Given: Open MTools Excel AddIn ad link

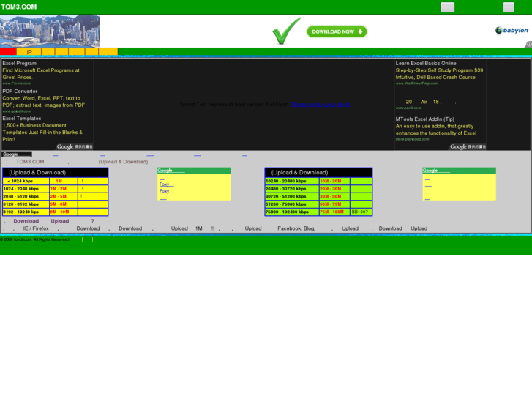Looking at the screenshot, I should click(424, 119).
